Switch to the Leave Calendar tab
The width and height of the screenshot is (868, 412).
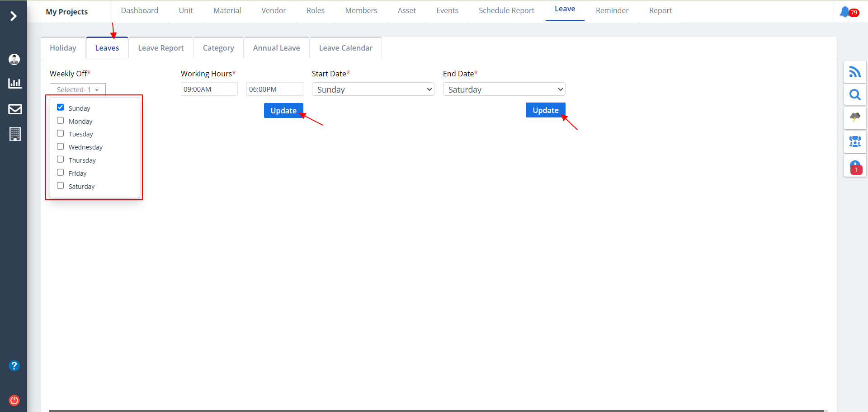[x=345, y=48]
